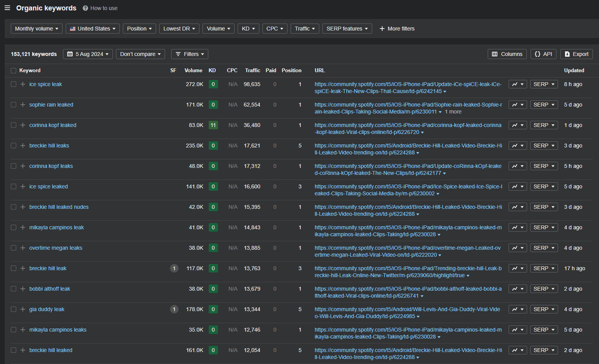Open the hamburger menu icon
The image size is (599, 364).
tap(7, 8)
